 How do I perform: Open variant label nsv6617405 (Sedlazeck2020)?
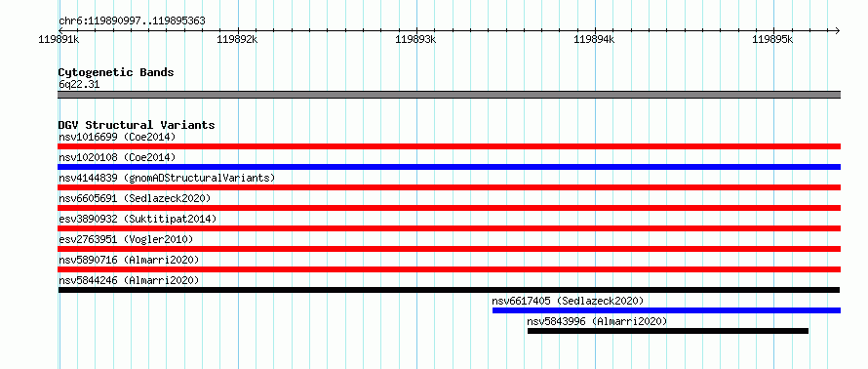pos(568,301)
